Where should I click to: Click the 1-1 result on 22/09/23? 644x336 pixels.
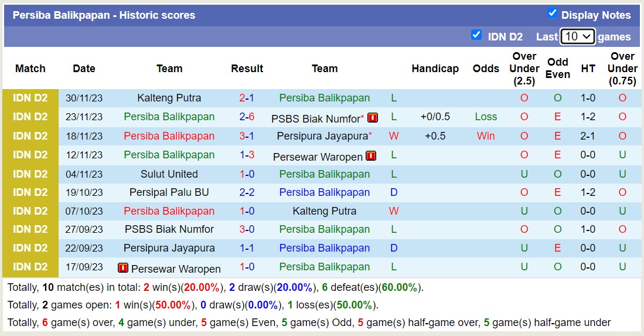pos(247,248)
